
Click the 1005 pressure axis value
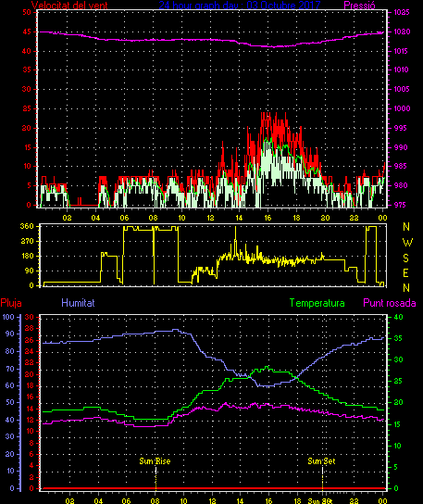pyautogui.click(x=402, y=89)
